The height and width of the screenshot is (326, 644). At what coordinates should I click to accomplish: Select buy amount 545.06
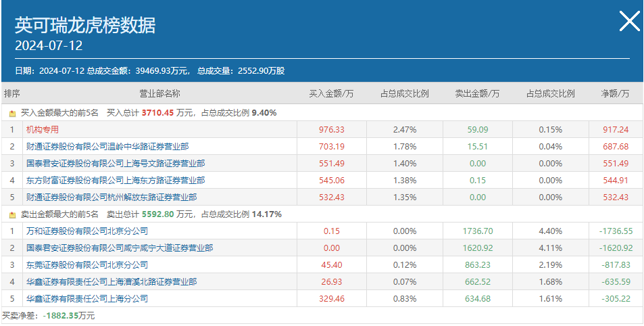click(332, 180)
